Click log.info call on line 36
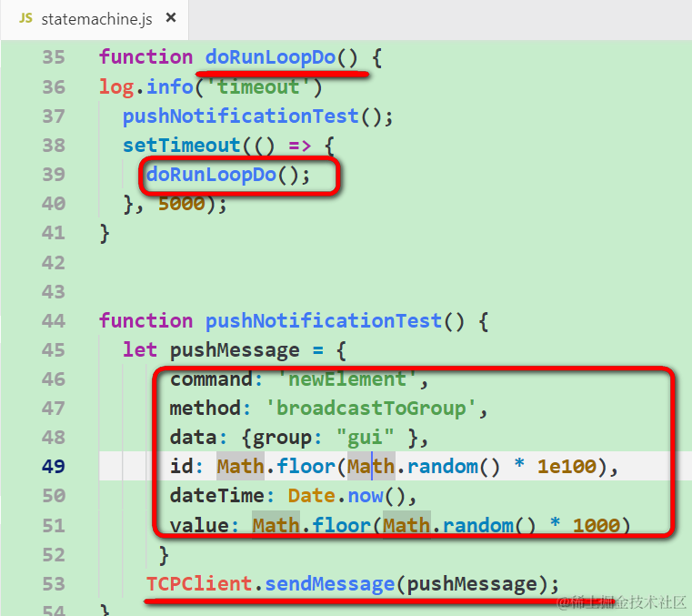Image resolution: width=692 pixels, height=616 pixels. coord(146,86)
